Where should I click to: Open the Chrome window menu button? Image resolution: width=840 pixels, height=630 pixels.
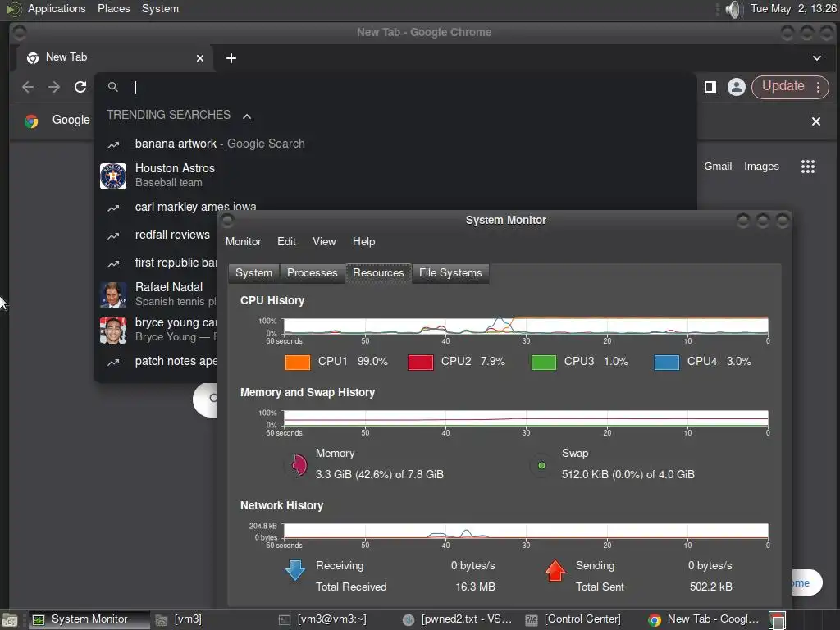point(20,33)
